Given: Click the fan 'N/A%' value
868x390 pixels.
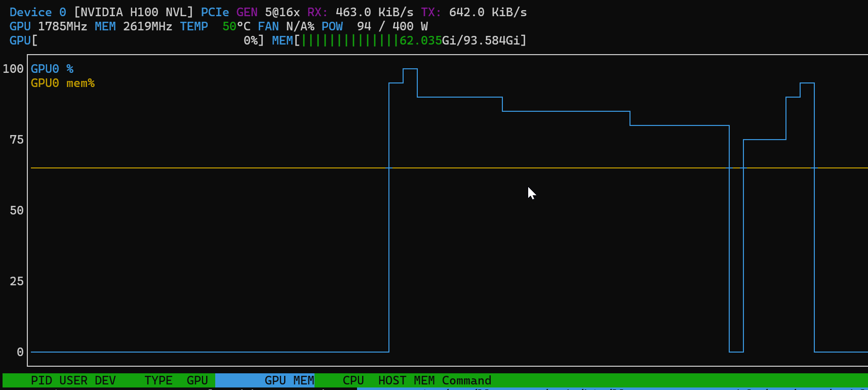Looking at the screenshot, I should click(300, 26).
